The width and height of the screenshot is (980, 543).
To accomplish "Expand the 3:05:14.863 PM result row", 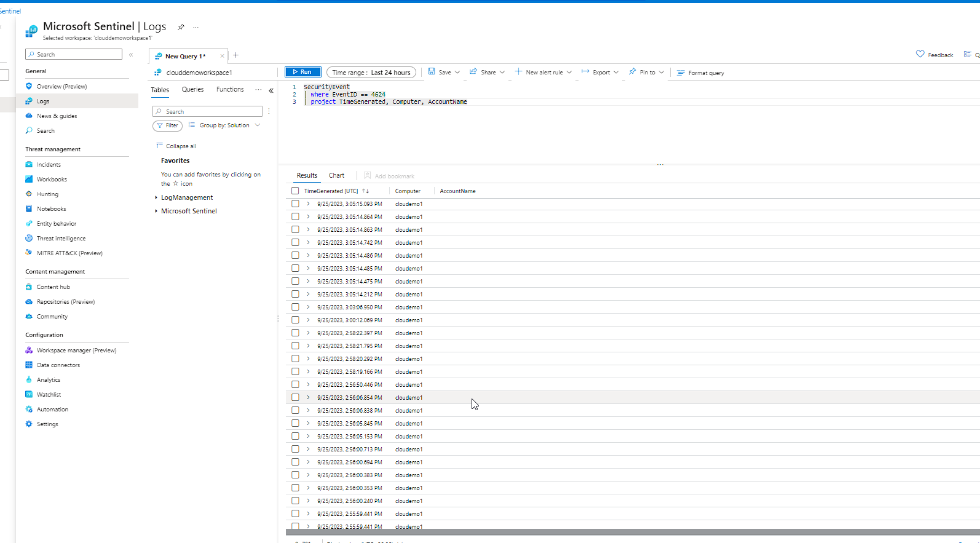I will click(308, 229).
